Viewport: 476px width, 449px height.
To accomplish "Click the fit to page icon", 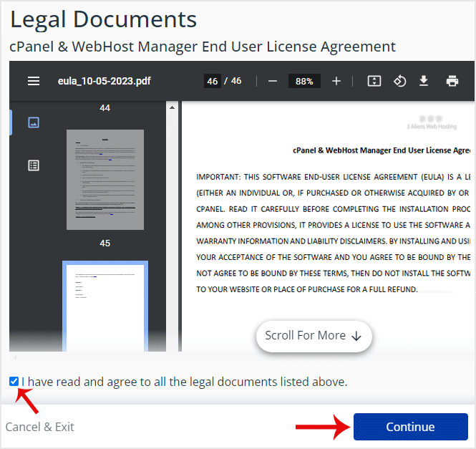I will pos(374,81).
